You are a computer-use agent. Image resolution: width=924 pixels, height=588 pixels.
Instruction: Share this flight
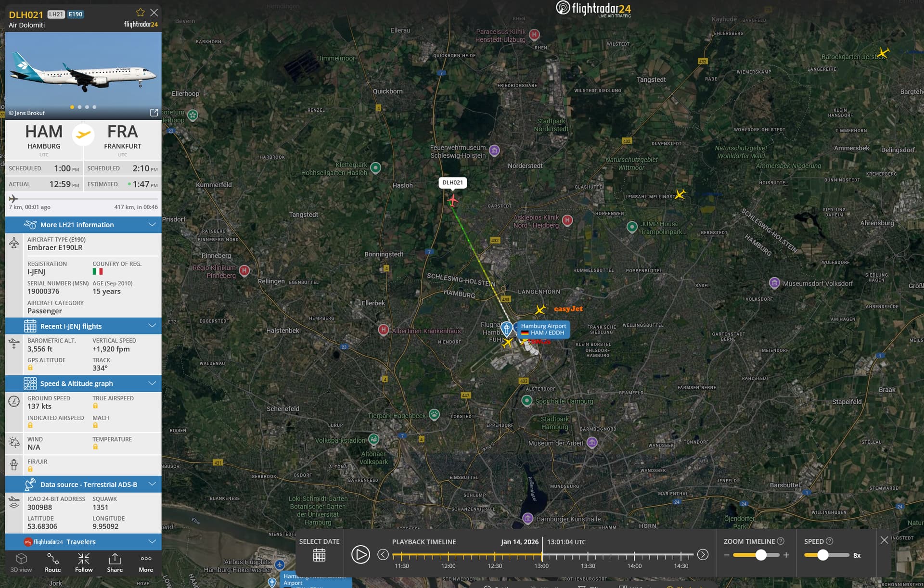click(x=115, y=562)
